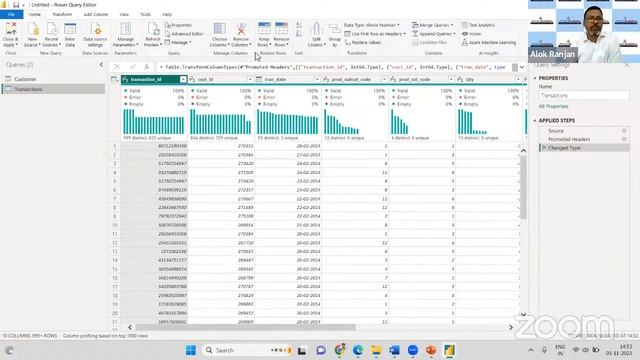
Task: Click the Choose Columns icon
Action: coord(220,29)
